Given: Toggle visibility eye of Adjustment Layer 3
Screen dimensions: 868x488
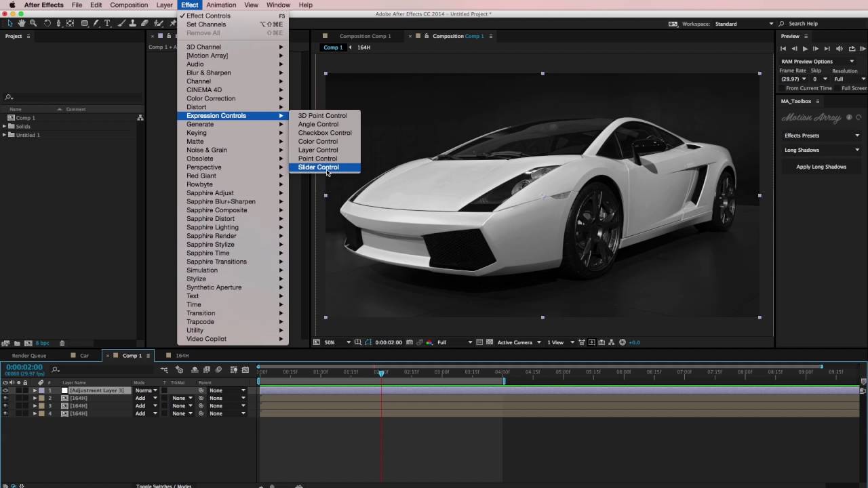Looking at the screenshot, I should coord(5,390).
